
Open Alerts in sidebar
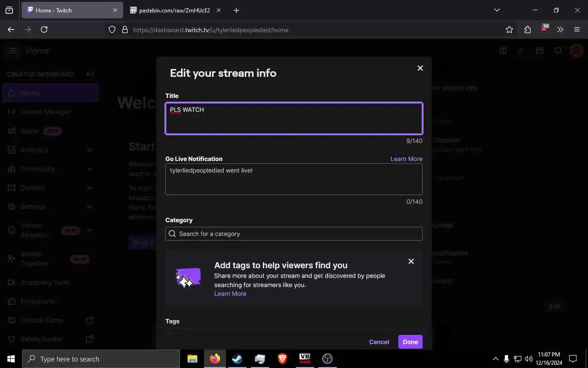[x=50, y=131]
